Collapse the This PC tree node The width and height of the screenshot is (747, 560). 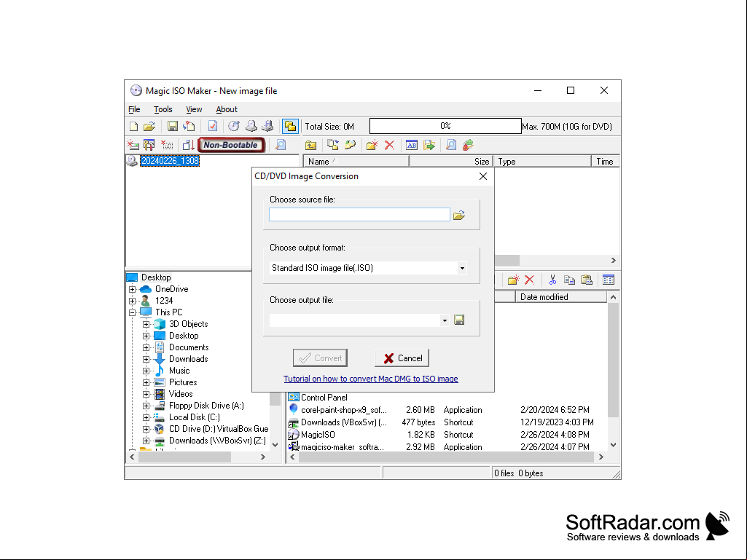pos(133,312)
